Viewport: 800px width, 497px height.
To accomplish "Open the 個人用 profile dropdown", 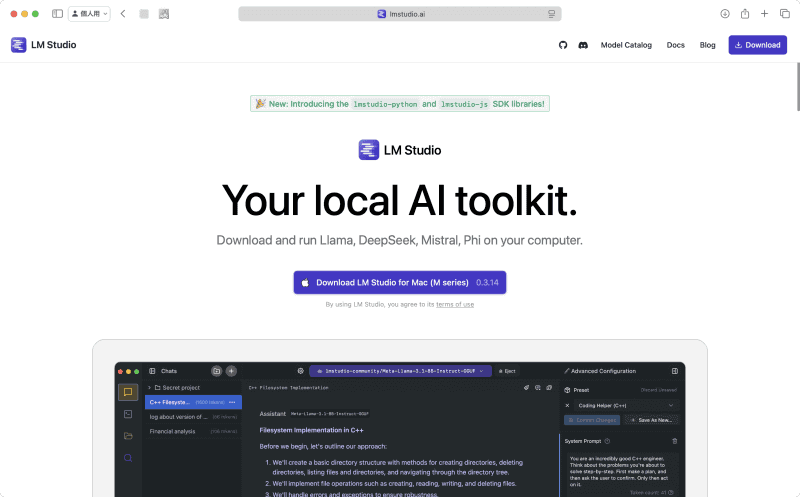I will [x=89, y=14].
